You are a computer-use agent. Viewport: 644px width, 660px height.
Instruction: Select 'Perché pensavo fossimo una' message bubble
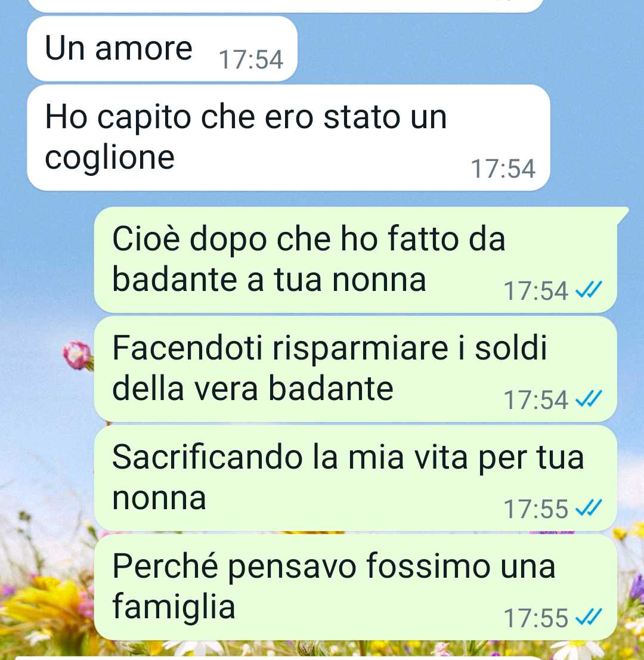355,587
